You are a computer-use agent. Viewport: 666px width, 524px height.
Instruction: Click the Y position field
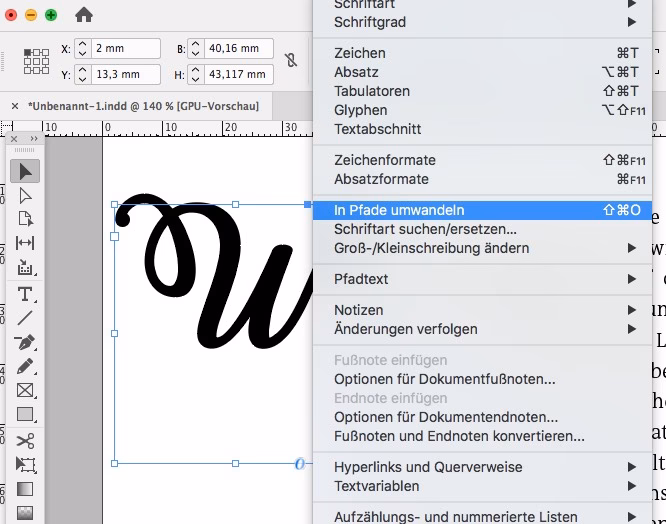point(126,74)
